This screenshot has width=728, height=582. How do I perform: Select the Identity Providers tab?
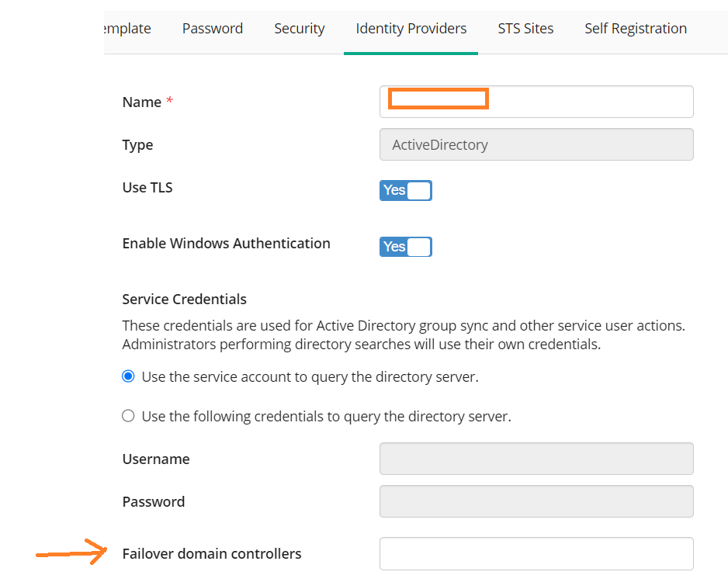coord(411,29)
